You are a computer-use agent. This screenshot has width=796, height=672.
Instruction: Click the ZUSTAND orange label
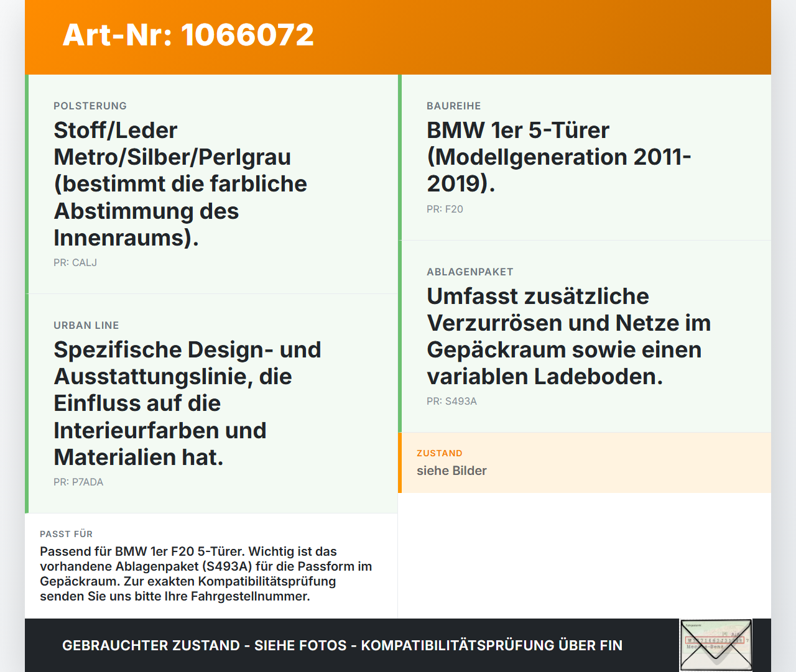[x=440, y=453]
